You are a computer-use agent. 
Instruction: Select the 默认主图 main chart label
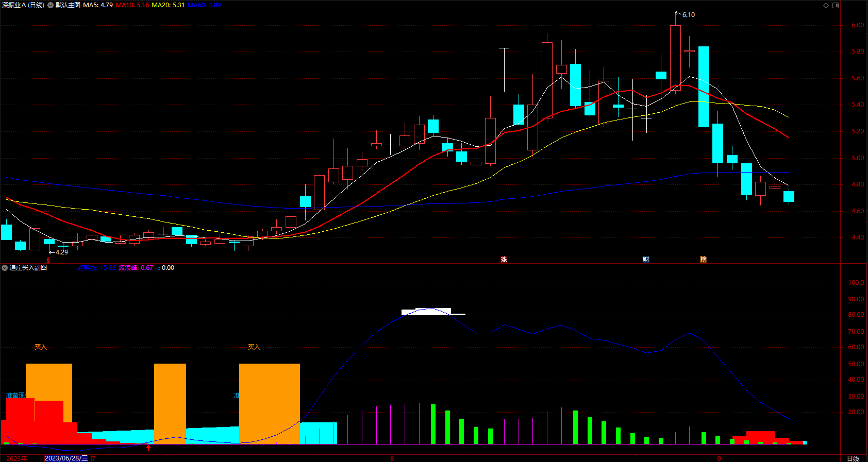click(x=68, y=5)
